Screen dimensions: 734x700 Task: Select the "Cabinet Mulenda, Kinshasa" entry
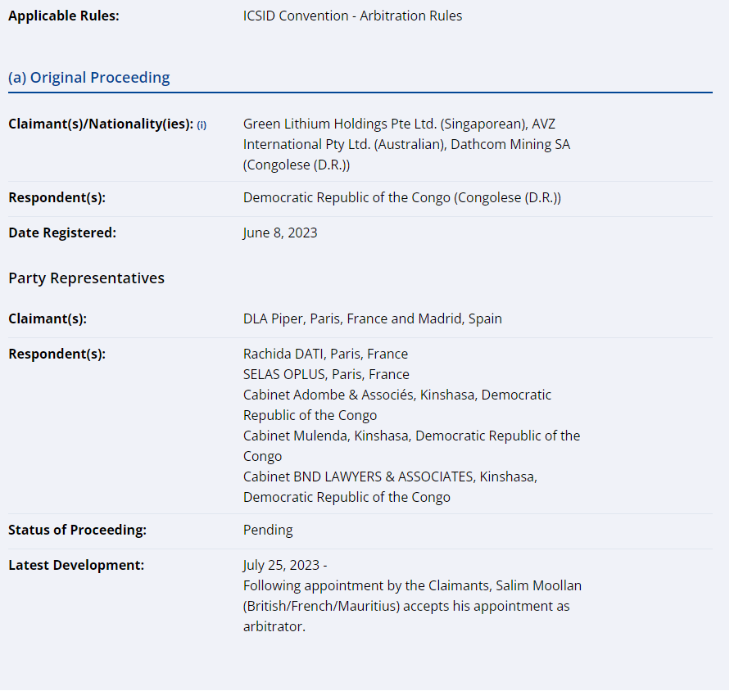(326, 436)
